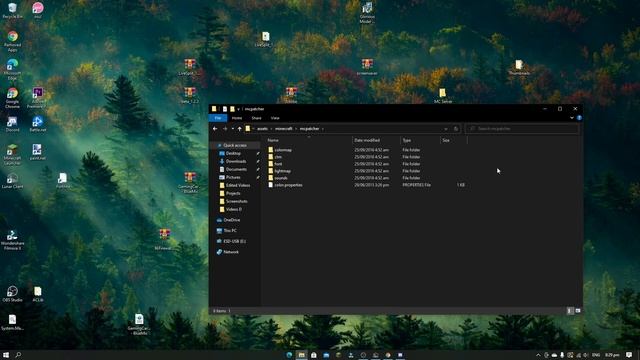Select the color.properties file
This screenshot has width=640, height=360.
click(288, 185)
